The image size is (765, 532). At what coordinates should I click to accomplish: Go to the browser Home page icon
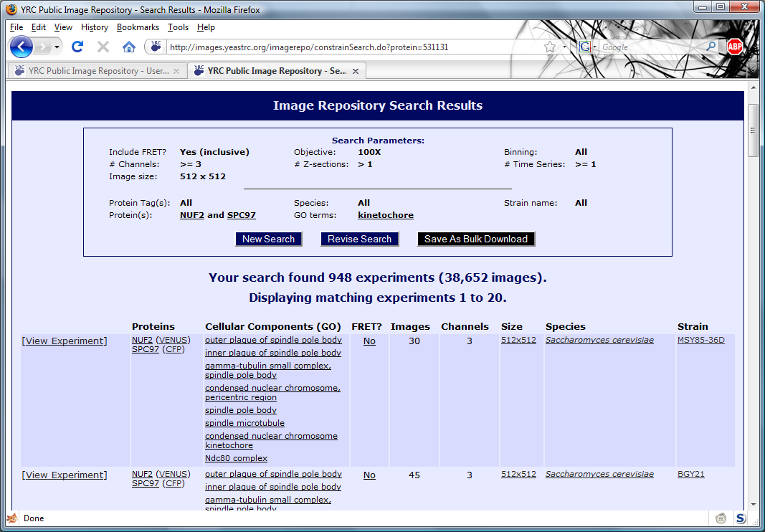pyautogui.click(x=129, y=47)
